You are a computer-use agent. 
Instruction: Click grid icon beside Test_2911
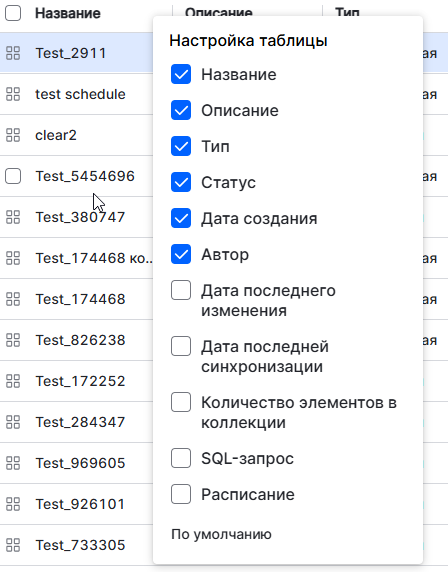coord(13,53)
